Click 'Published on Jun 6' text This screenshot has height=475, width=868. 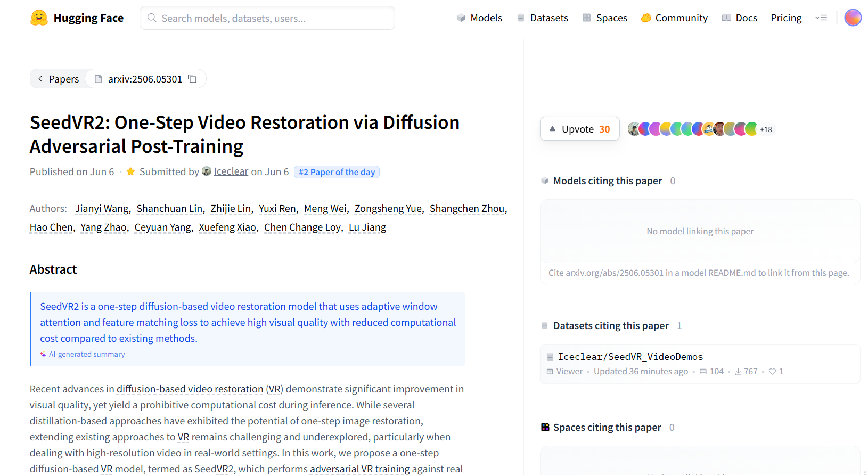click(72, 172)
